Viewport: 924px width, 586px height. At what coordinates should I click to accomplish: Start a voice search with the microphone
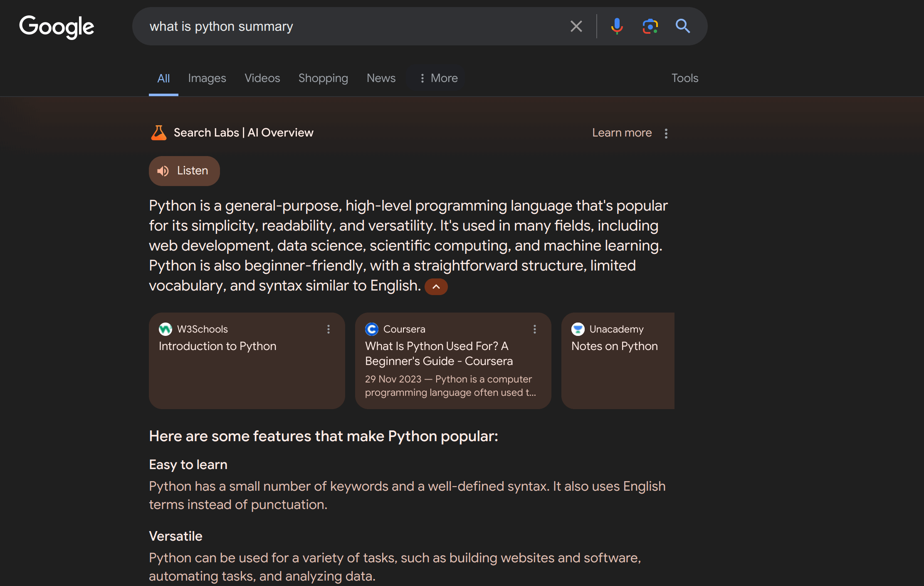617,26
